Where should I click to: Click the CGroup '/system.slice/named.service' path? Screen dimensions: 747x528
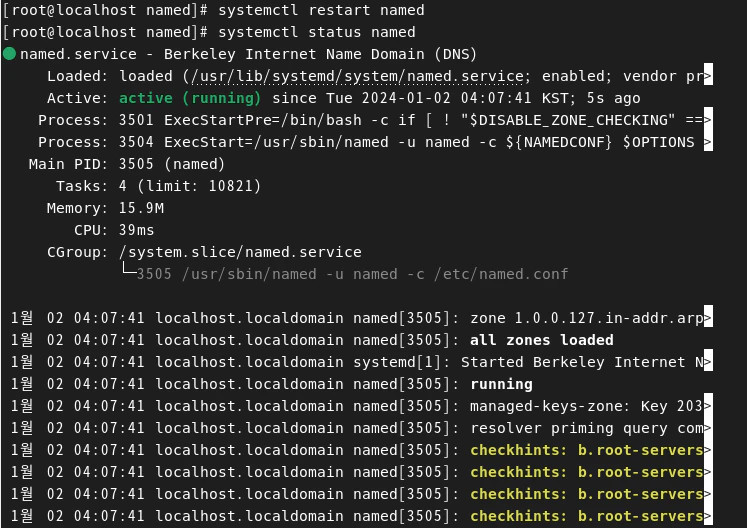[x=240, y=252]
